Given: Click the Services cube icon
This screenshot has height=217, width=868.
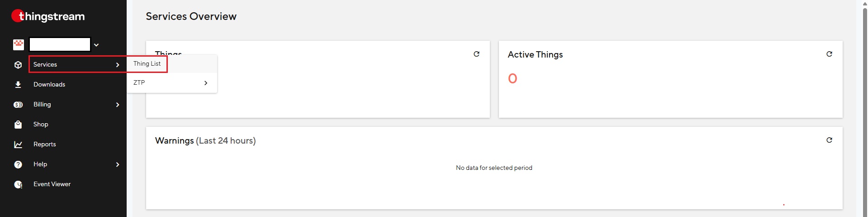Looking at the screenshot, I should pos(18,65).
